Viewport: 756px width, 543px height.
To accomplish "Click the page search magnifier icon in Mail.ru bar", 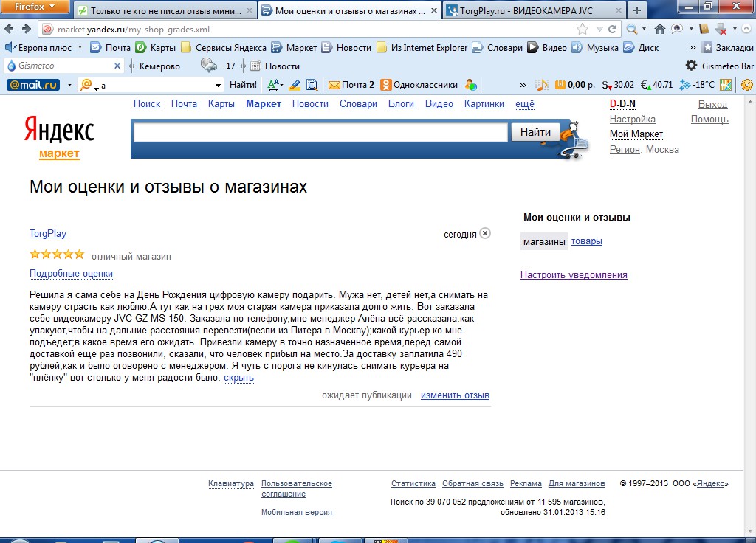I will pos(312,85).
